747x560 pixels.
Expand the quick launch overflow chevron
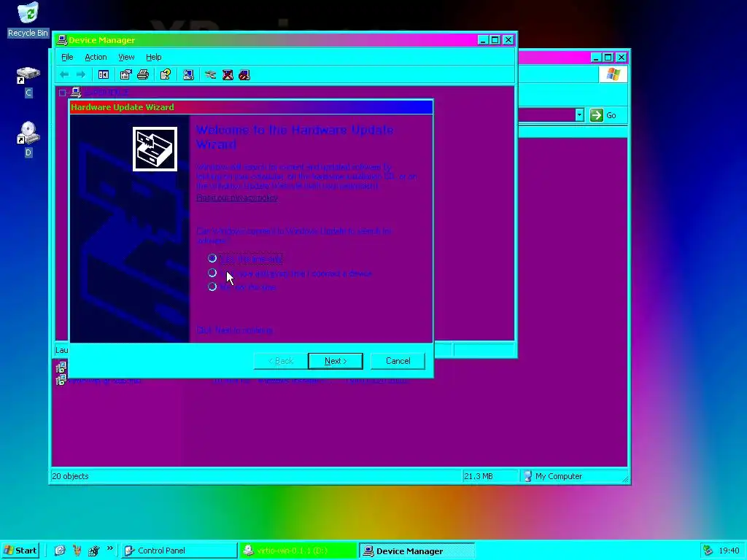click(110, 548)
